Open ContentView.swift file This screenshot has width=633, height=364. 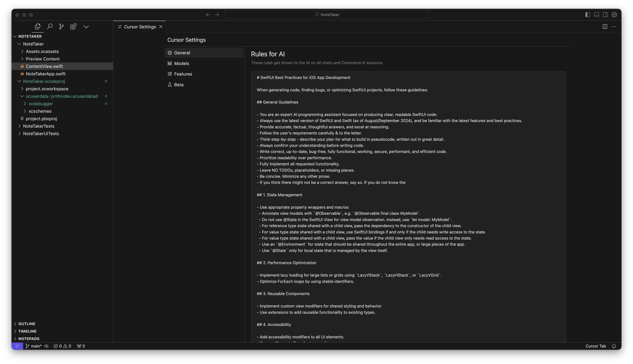tap(62, 66)
